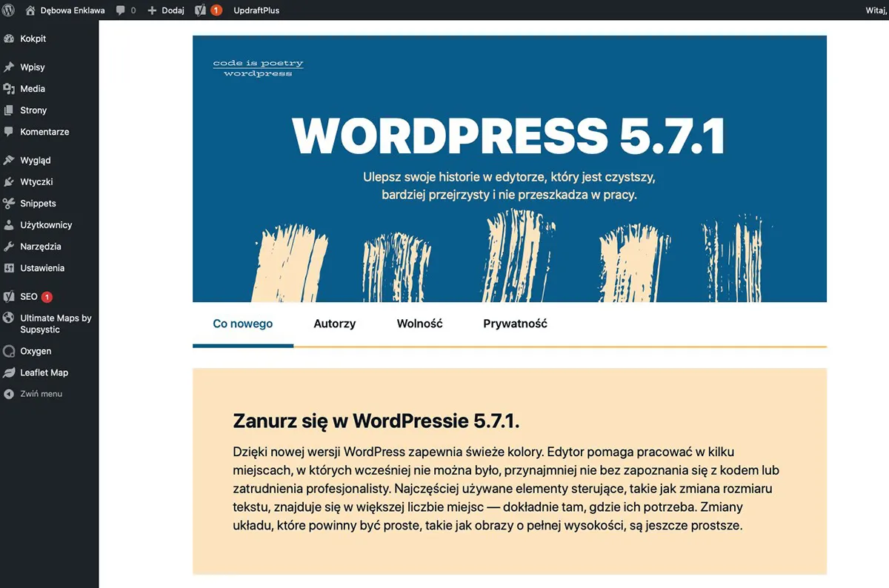
Task: Switch to the Prywatność tab
Action: point(515,324)
